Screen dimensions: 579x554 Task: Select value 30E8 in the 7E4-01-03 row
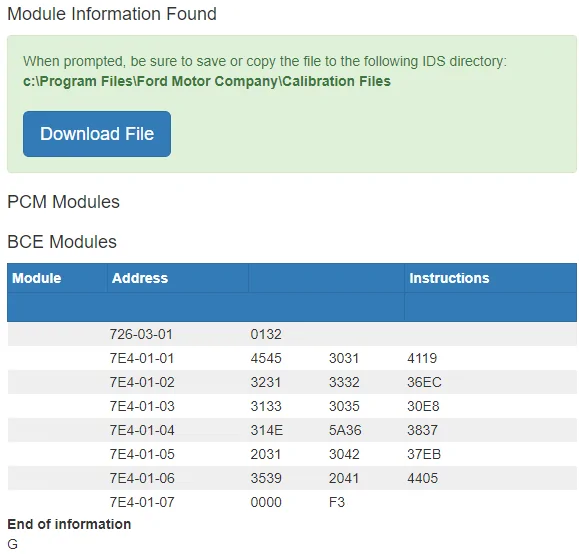pos(423,406)
